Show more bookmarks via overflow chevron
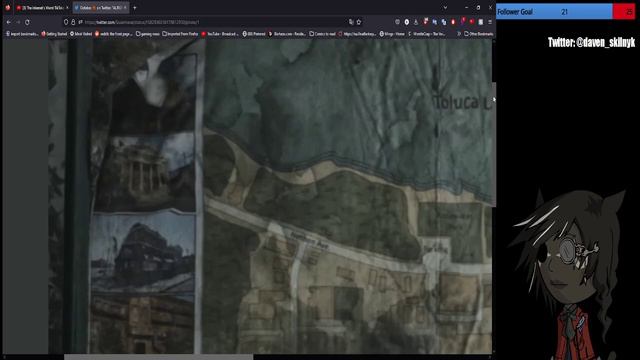Screen dimensions: 640x360 tap(459, 34)
